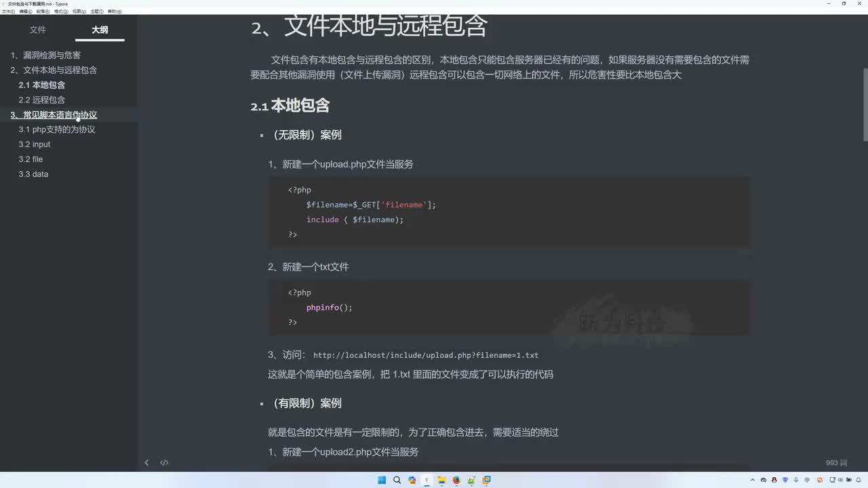The width and height of the screenshot is (868, 488).
Task: Click line 1、新建一个upload2.php文件当服务
Action: pyautogui.click(x=343, y=452)
